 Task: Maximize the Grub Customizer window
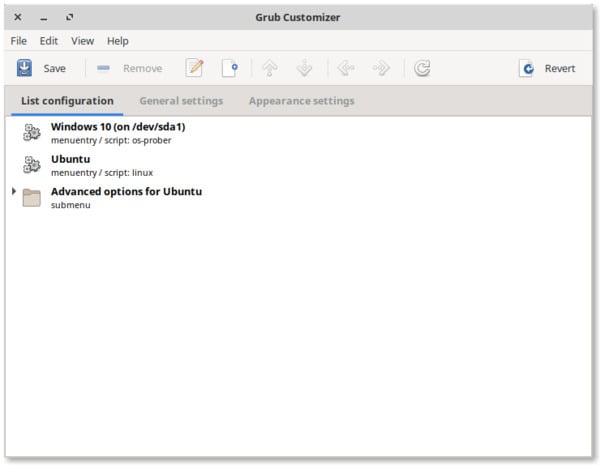point(69,17)
